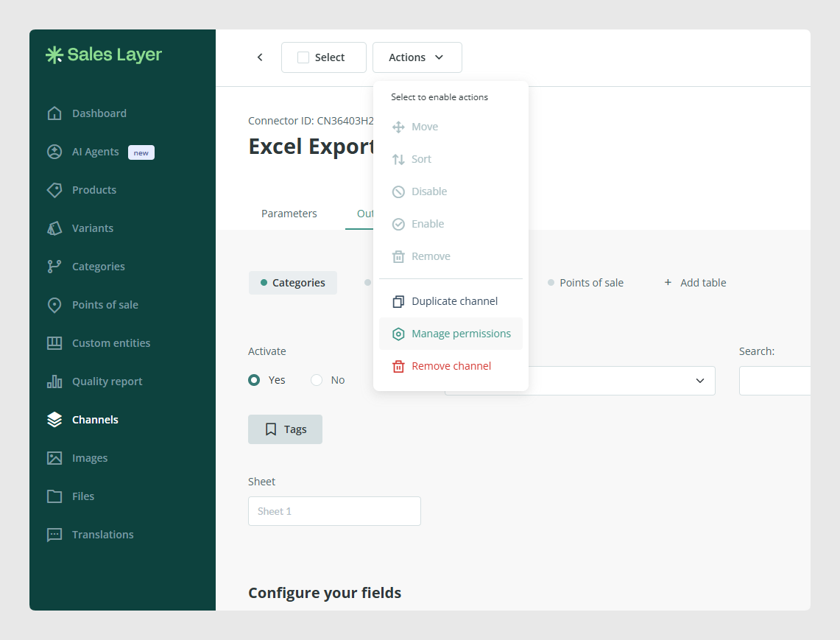The height and width of the screenshot is (640, 840).
Task: Click the Configure your fields heading
Action: (x=325, y=593)
